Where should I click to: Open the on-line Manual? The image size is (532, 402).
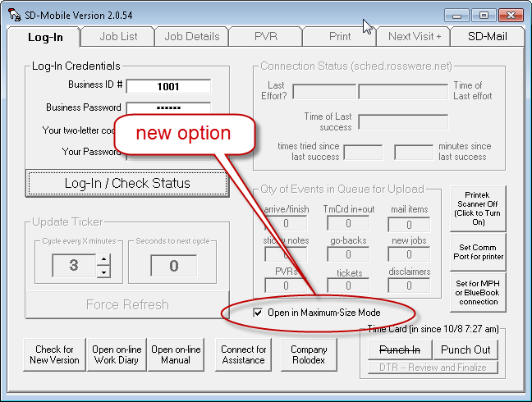(176, 354)
